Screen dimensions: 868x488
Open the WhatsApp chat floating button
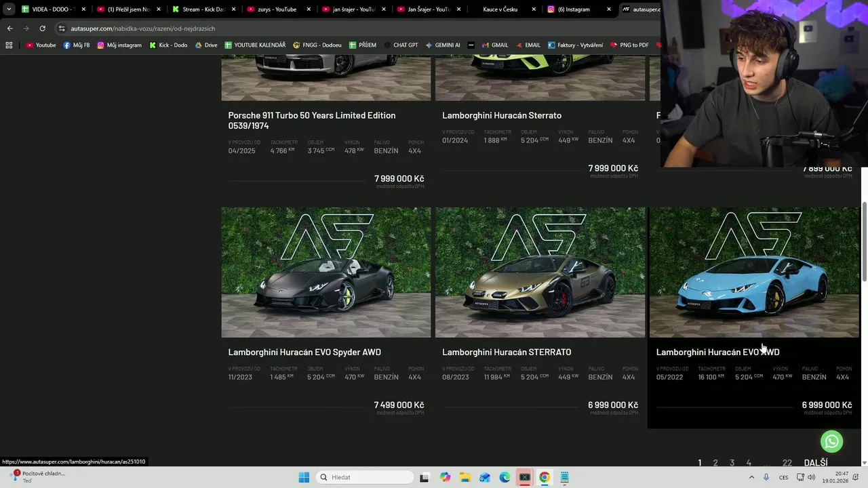click(x=831, y=441)
